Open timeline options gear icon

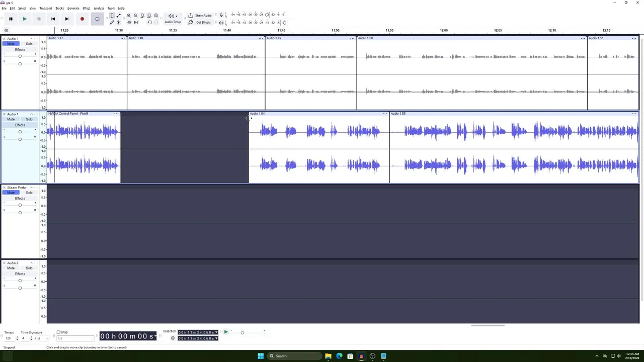click(6, 30)
